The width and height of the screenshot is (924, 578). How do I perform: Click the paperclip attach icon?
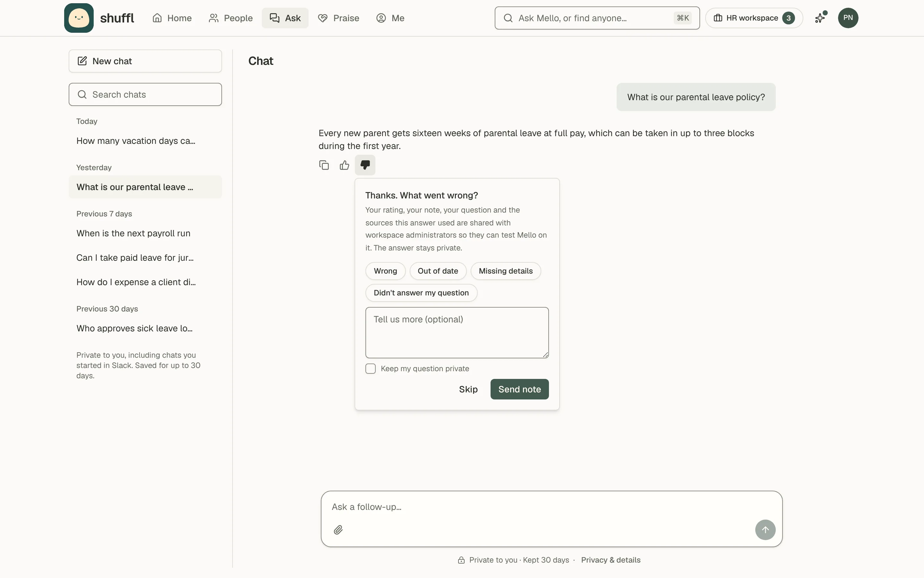(338, 530)
